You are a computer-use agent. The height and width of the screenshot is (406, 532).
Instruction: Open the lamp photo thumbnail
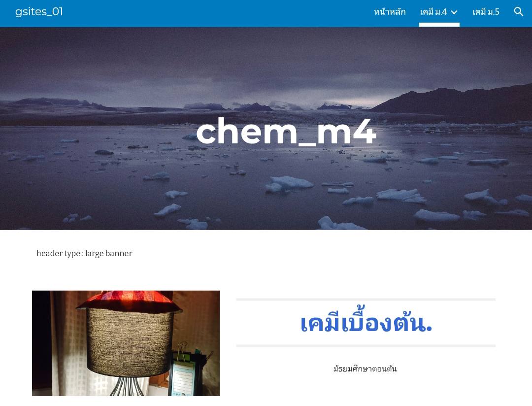tap(126, 343)
